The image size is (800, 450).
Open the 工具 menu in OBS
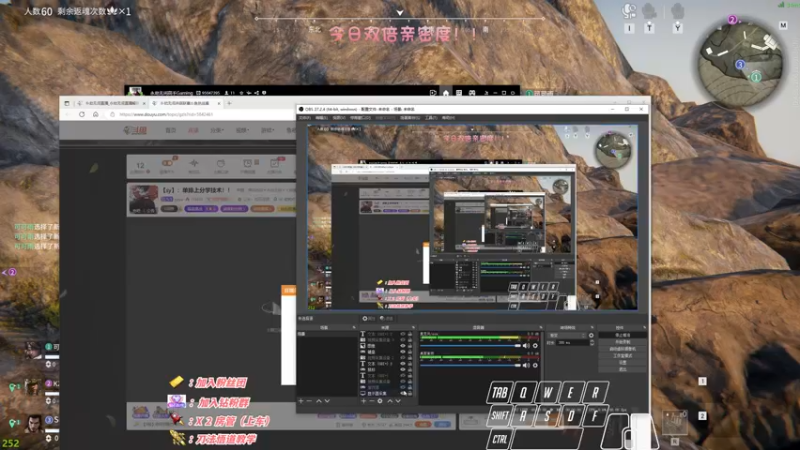click(429, 118)
